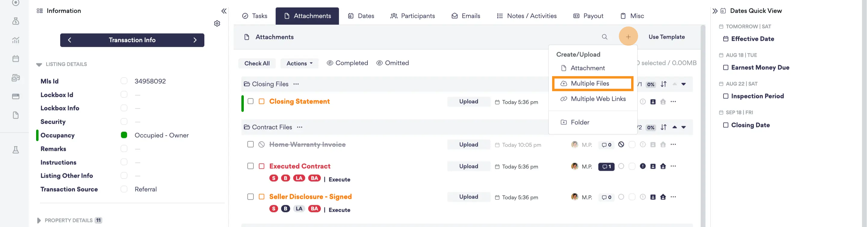
Task: Click Executed Contract house visibility icon
Action: click(663, 166)
